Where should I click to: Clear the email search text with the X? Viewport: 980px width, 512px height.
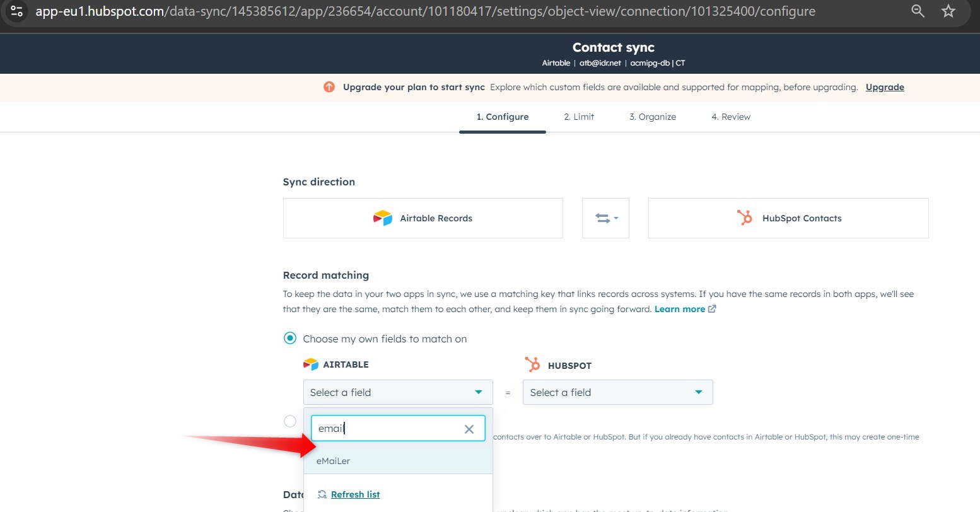click(x=469, y=429)
